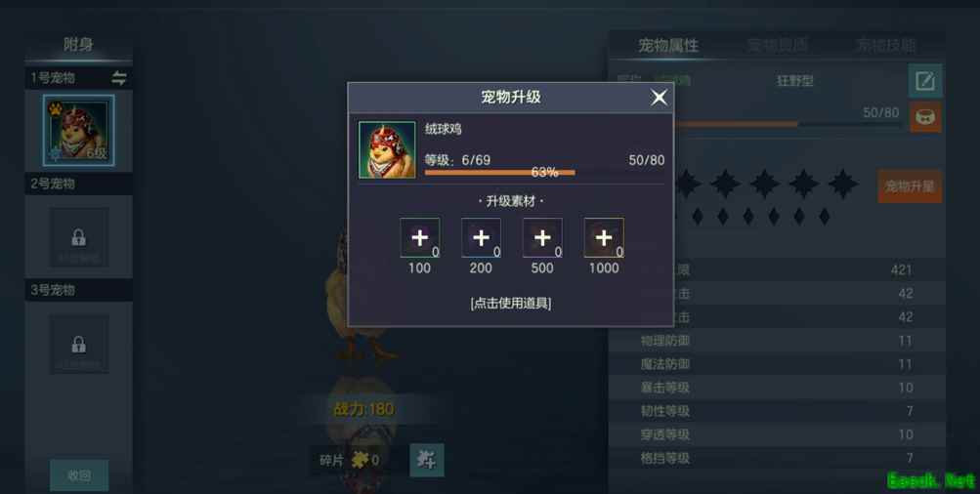Click the pet portrait in the upgrade dialog
Screen dimensions: 980x494
pos(387,150)
